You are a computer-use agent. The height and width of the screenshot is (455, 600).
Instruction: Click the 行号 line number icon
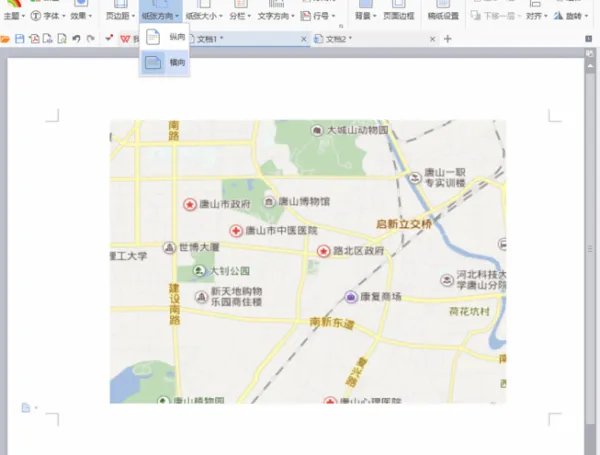click(x=305, y=16)
